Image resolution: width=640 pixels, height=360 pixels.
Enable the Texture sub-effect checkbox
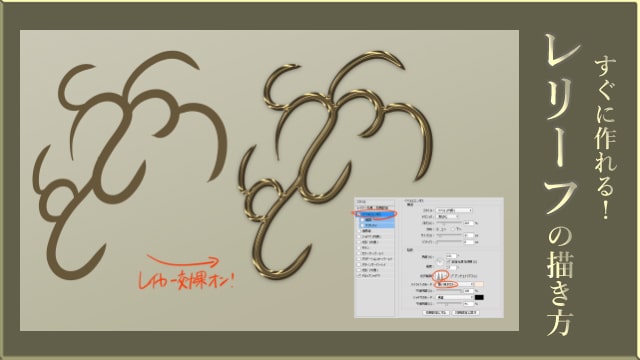[x=362, y=225]
